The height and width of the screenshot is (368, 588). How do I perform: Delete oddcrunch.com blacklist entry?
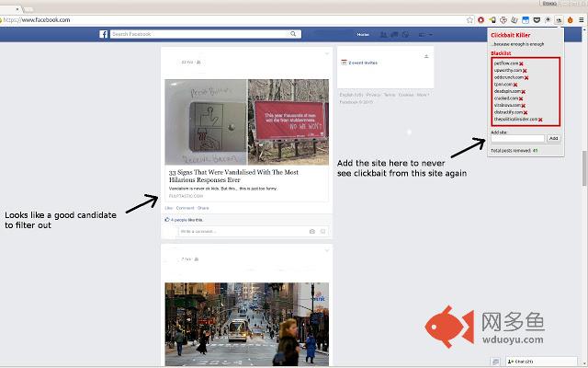526,77
